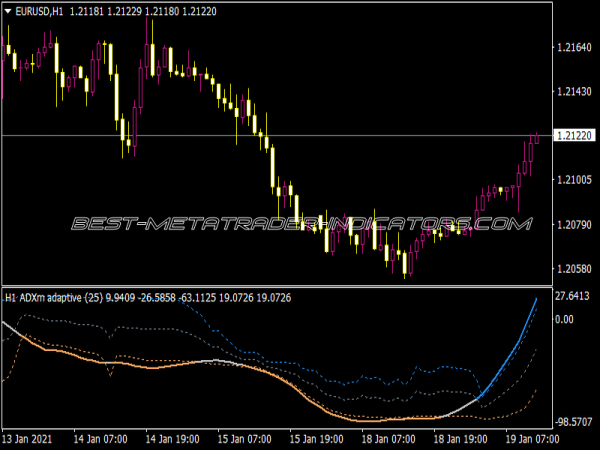Click the 19 Jan 07:00 time label
The height and width of the screenshot is (450, 600).
531,438
